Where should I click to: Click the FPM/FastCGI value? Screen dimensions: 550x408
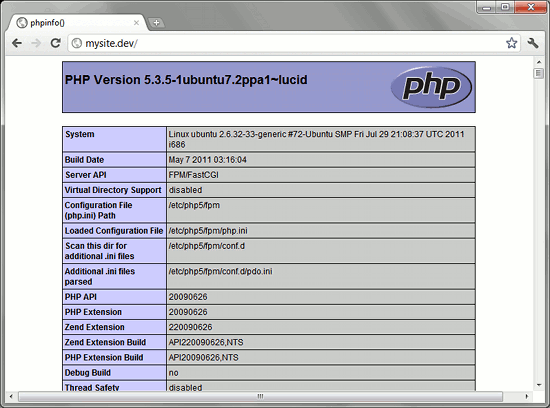tap(193, 175)
